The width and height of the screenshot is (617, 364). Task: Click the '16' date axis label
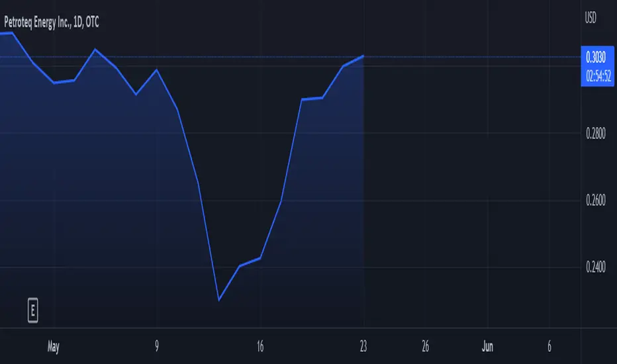(x=260, y=346)
